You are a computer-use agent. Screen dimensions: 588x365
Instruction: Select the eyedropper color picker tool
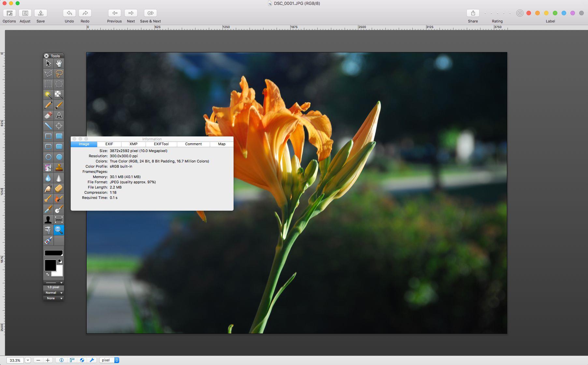coord(48,209)
